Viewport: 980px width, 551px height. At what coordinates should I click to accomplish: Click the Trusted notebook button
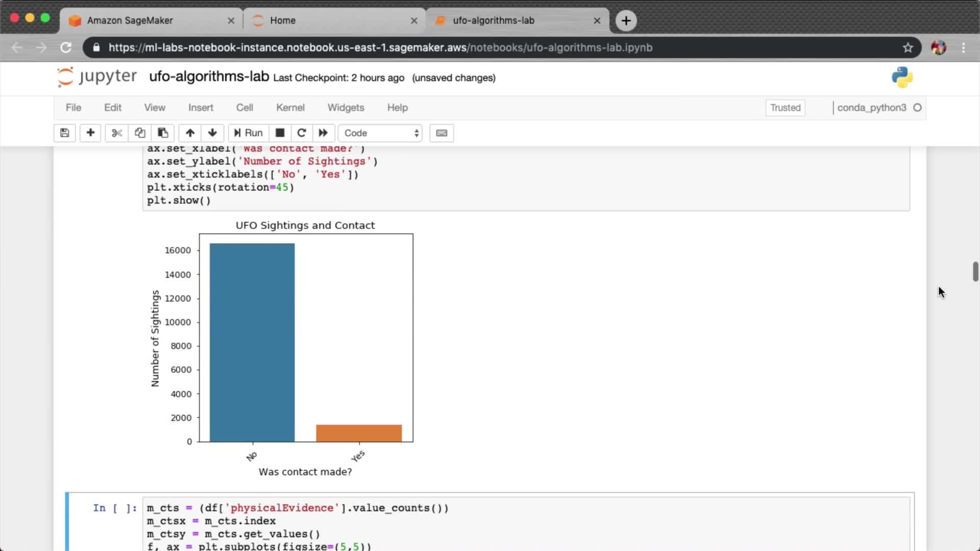point(785,108)
